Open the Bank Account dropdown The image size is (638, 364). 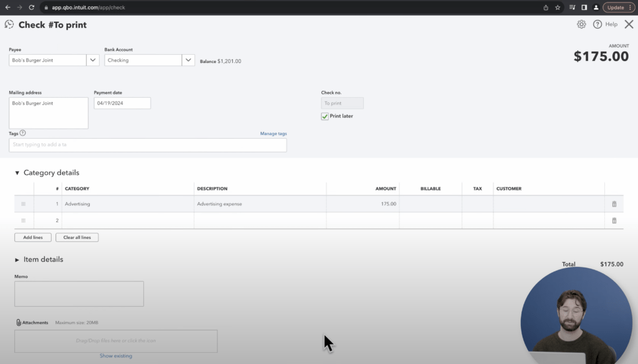tap(188, 60)
